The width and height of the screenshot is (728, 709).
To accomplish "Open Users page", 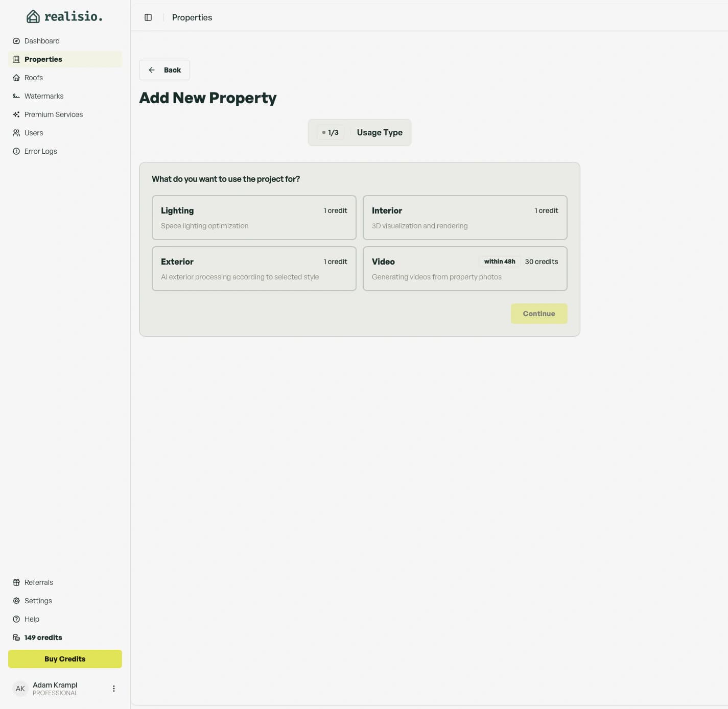I will click(x=65, y=133).
